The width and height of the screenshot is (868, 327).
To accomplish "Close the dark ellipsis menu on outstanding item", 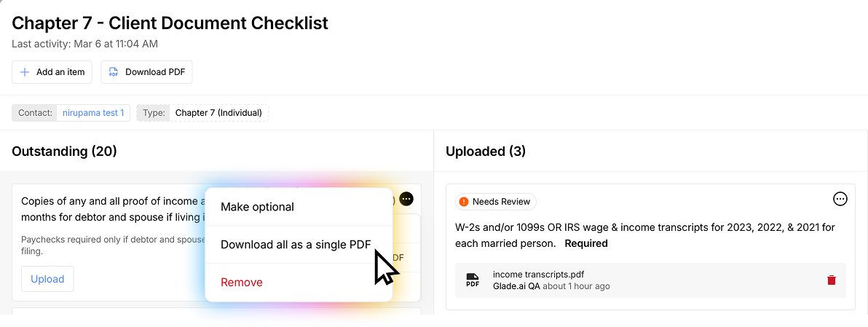I will point(406,199).
